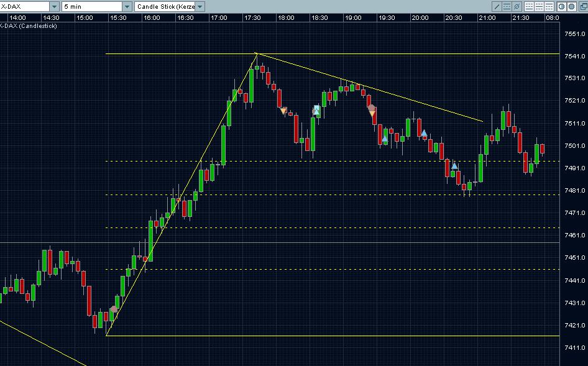Click the X-DAX symbol field

click(24, 6)
